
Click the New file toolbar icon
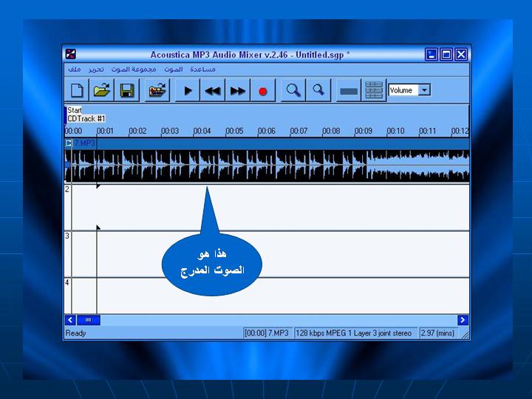click(x=77, y=91)
